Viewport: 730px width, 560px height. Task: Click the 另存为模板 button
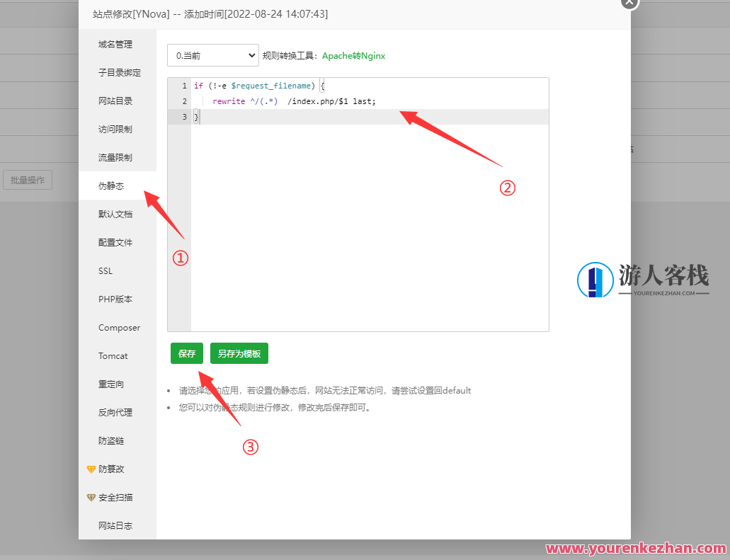tap(239, 353)
